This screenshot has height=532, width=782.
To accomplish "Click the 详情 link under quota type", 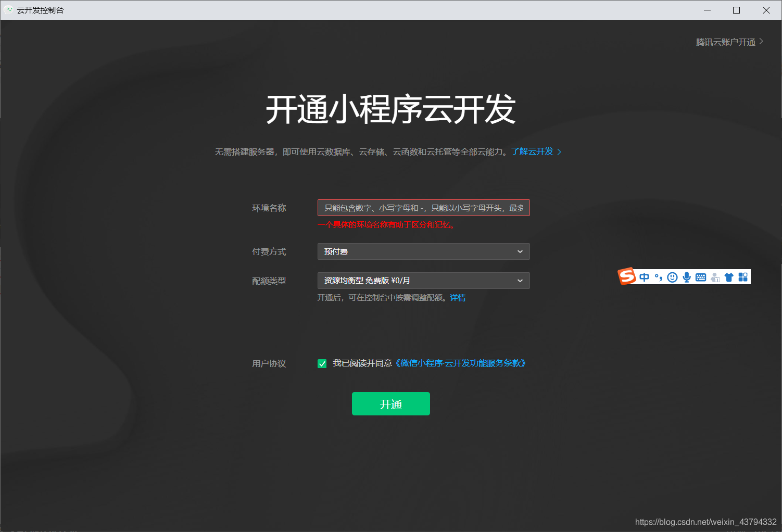I will tap(458, 298).
